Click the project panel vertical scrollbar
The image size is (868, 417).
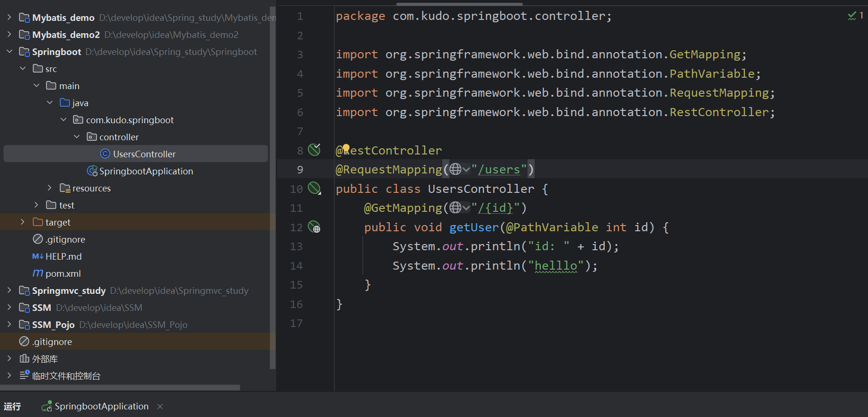272,187
